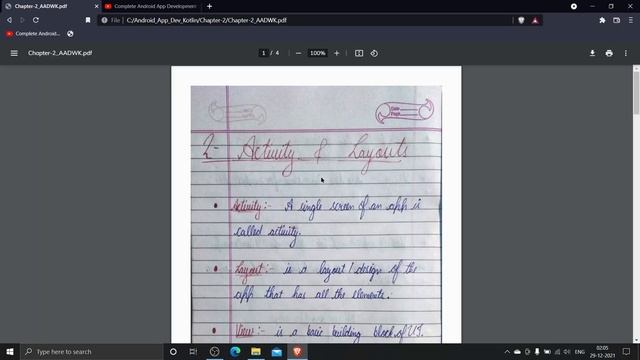Open File Explorer from the taskbar
This screenshot has height=360, width=640.
point(256,351)
